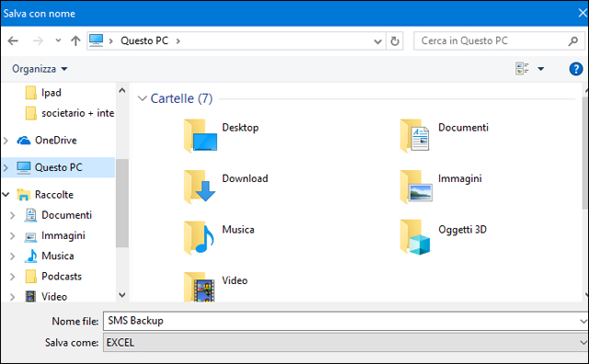Select Documenti library in sidebar
Image resolution: width=589 pixels, height=364 pixels.
pos(66,215)
